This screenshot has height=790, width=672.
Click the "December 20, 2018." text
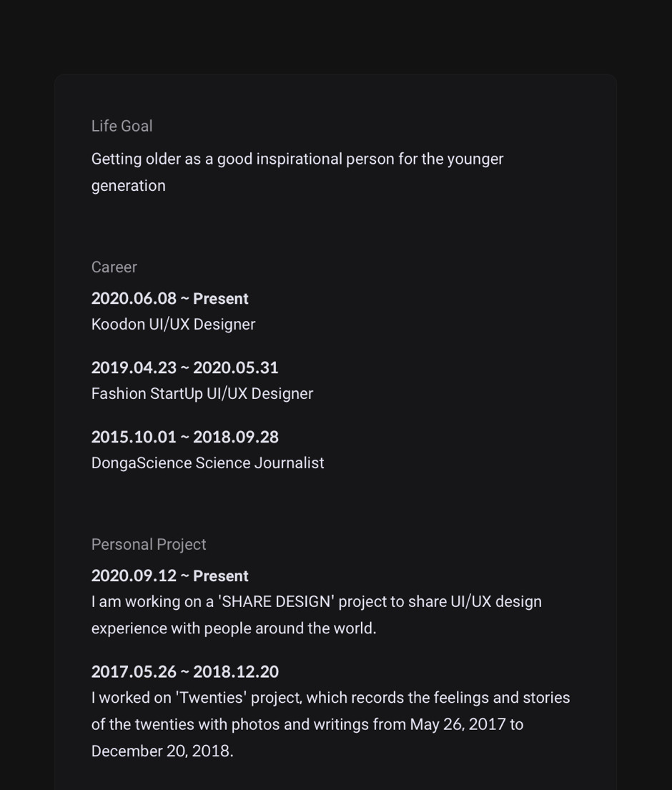pos(162,751)
